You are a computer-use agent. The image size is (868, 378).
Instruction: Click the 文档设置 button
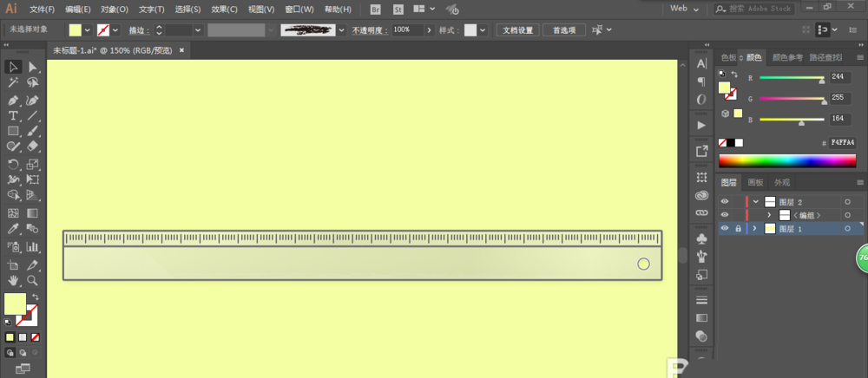click(x=517, y=29)
